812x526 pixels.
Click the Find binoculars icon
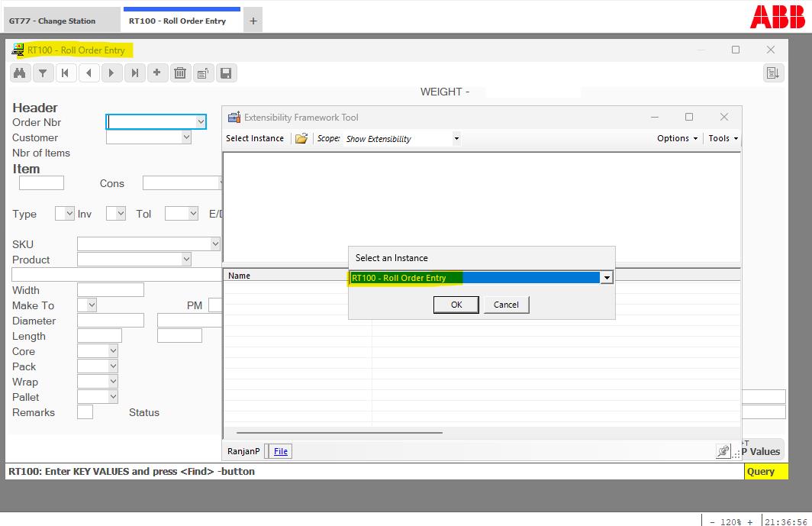20,73
